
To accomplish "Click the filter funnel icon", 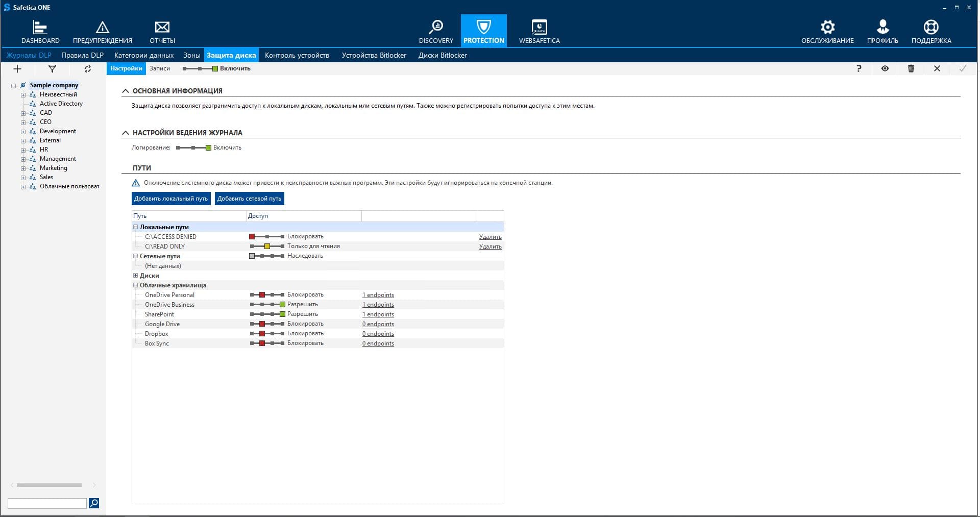I will tap(52, 69).
